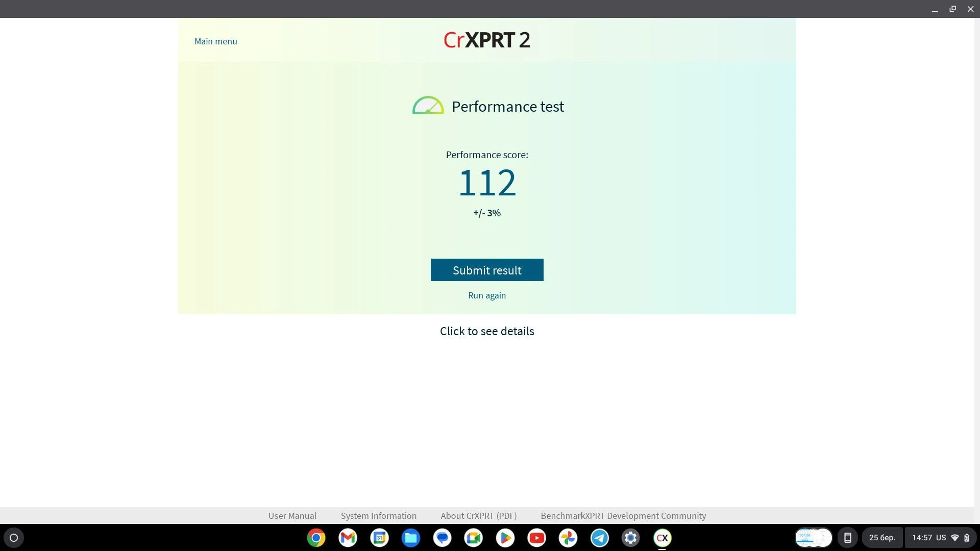This screenshot has width=980, height=551.
Task: Open the Files app
Action: tap(411, 538)
